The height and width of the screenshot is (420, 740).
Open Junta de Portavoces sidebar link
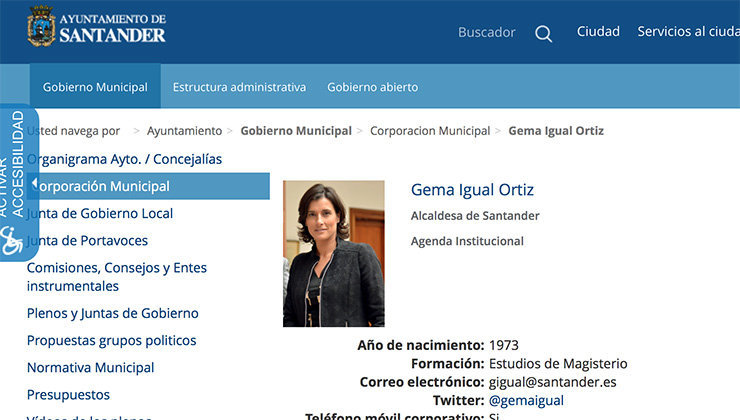click(88, 240)
